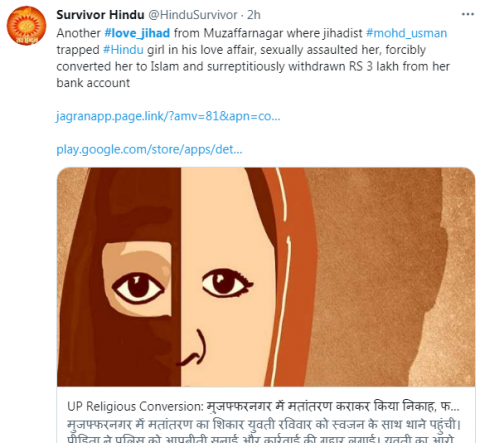Open the UP Religious Conversion card headline
The height and width of the screenshot is (443, 480).
coord(263,406)
